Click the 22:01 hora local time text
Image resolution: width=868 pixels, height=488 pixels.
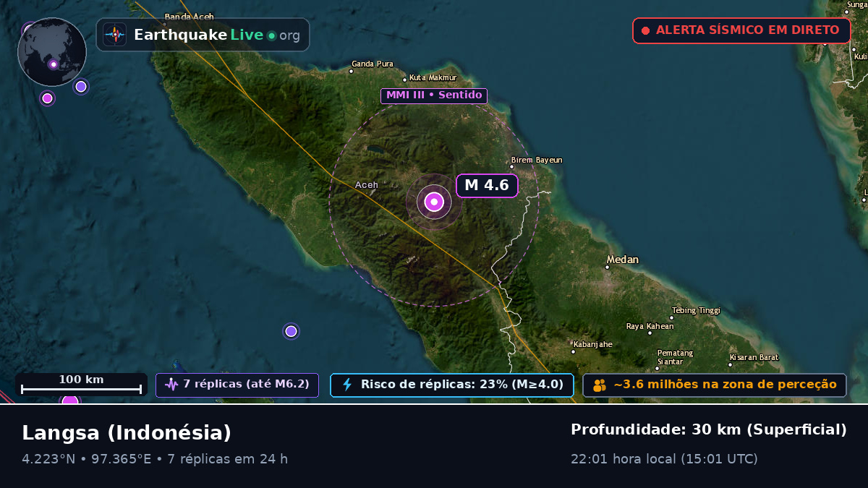pos(664,458)
